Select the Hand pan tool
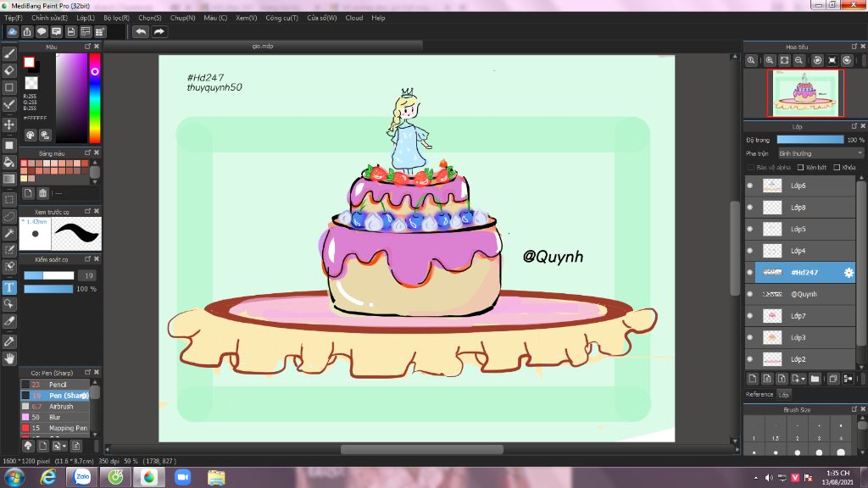 [x=8, y=358]
